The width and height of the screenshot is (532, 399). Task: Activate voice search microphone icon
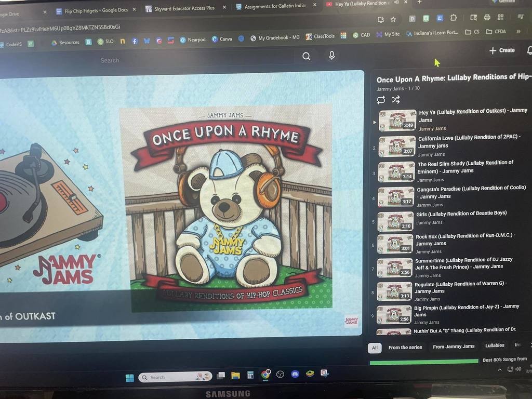[x=332, y=56]
